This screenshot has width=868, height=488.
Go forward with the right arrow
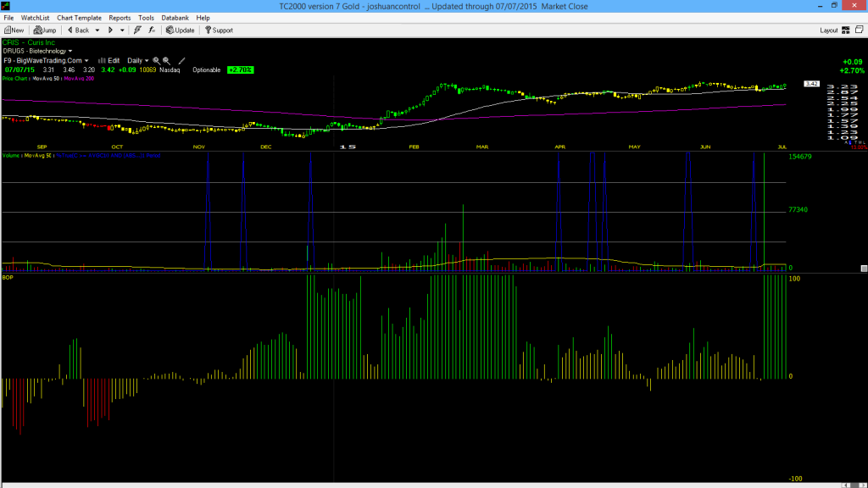click(x=110, y=30)
